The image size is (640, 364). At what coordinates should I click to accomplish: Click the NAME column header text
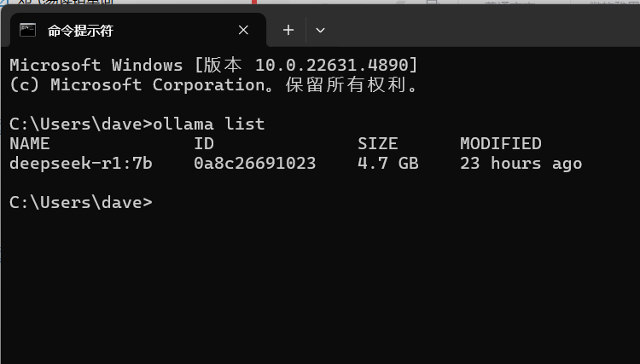tap(30, 143)
